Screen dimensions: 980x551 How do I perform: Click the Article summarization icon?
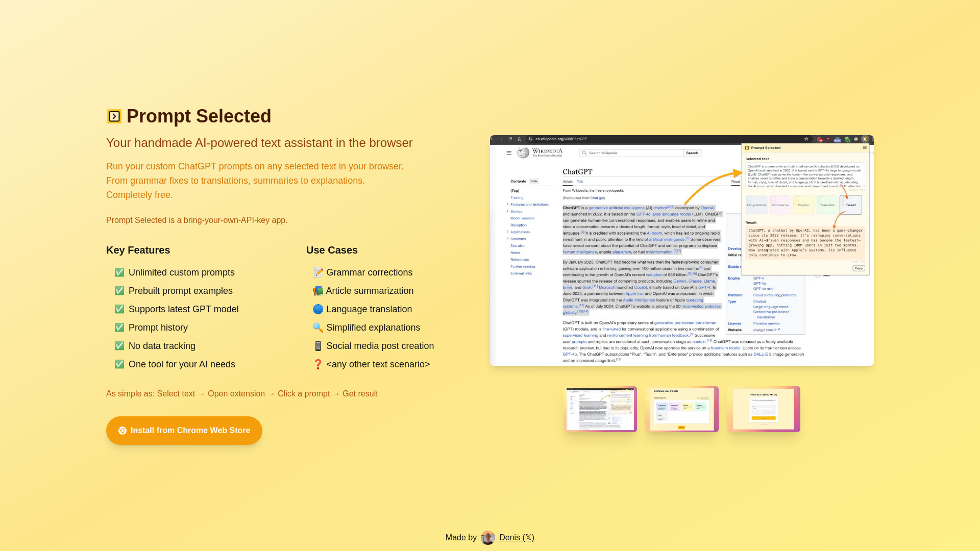pyautogui.click(x=318, y=291)
